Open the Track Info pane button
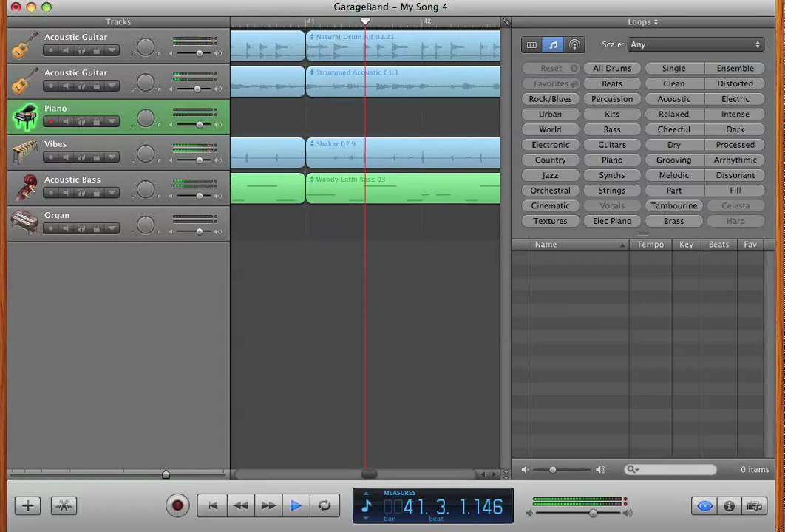Screen dimensions: 785x532 729,506
